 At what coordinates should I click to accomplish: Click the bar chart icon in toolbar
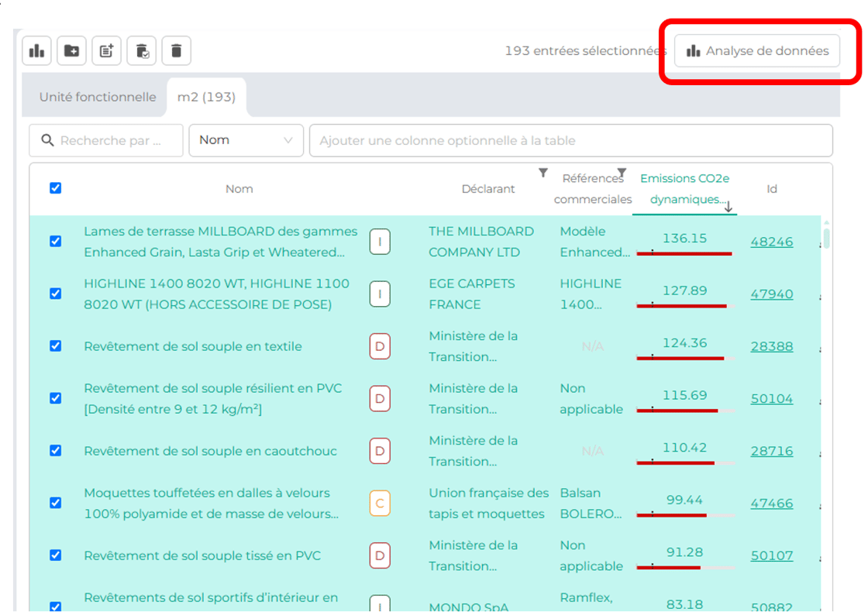pyautogui.click(x=37, y=51)
